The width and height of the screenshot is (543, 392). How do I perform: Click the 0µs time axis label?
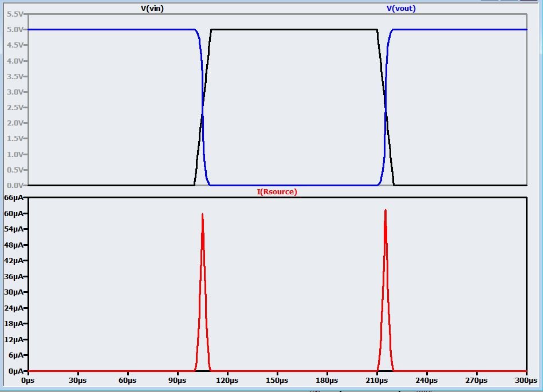click(x=27, y=380)
